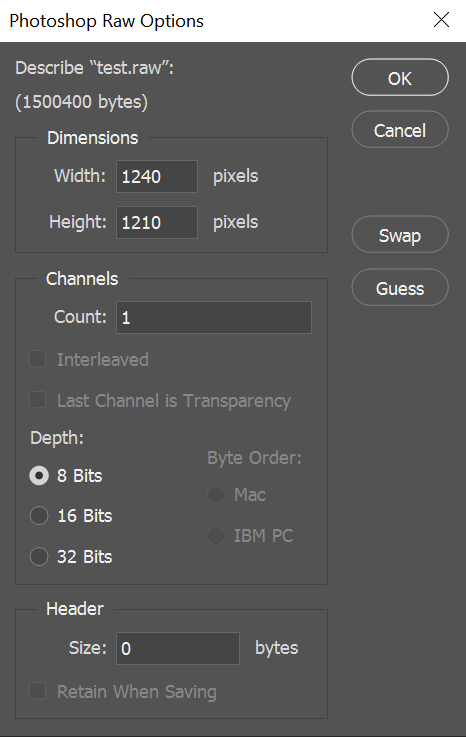
Task: Click the (1500400 bytes) file size text
Action: [x=81, y=102]
